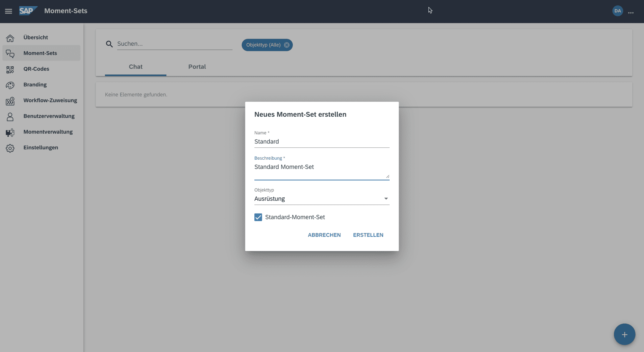Open Benutzerverwaltung in sidebar
The height and width of the screenshot is (352, 644).
41,116
